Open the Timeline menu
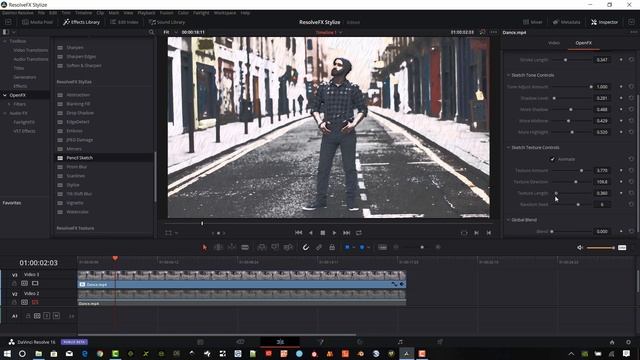Screen dimensions: 640x360 [83, 13]
